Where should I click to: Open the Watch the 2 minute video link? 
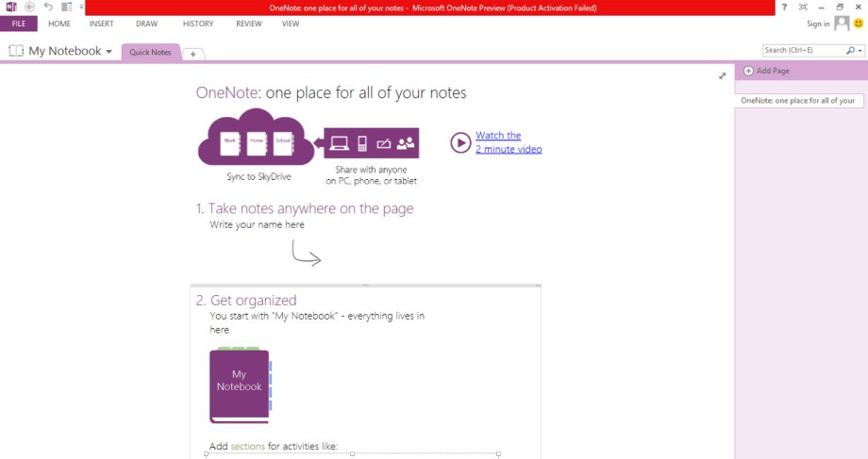click(x=509, y=142)
